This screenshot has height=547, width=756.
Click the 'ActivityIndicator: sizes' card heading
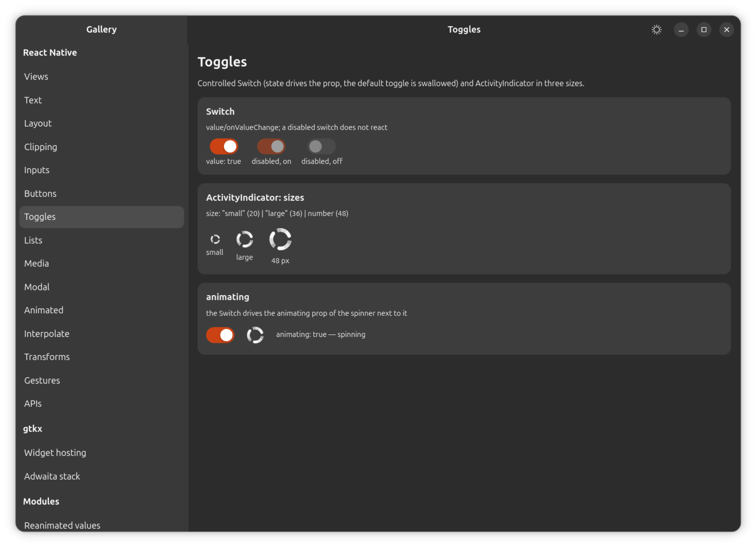(255, 197)
